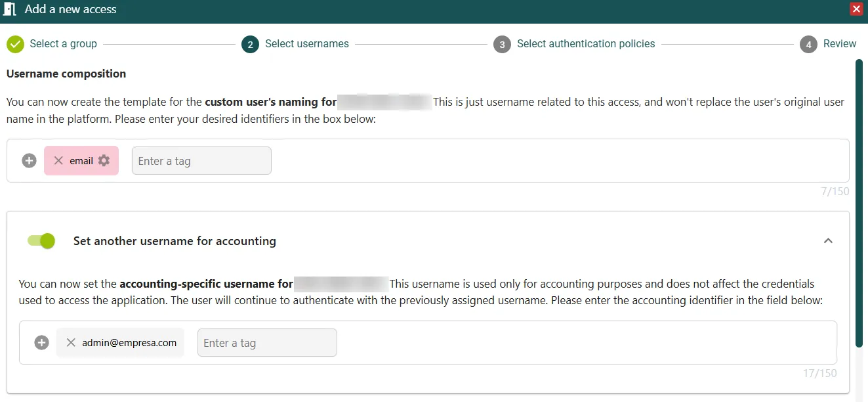Image resolution: width=868 pixels, height=402 pixels.
Task: Click the step 3 circle icon
Action: [x=502, y=44]
